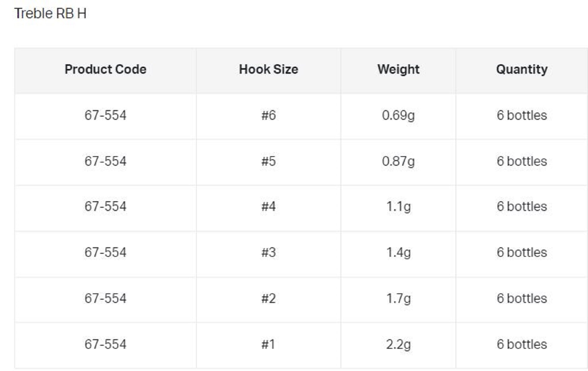Click the Weight column header

[398, 70]
